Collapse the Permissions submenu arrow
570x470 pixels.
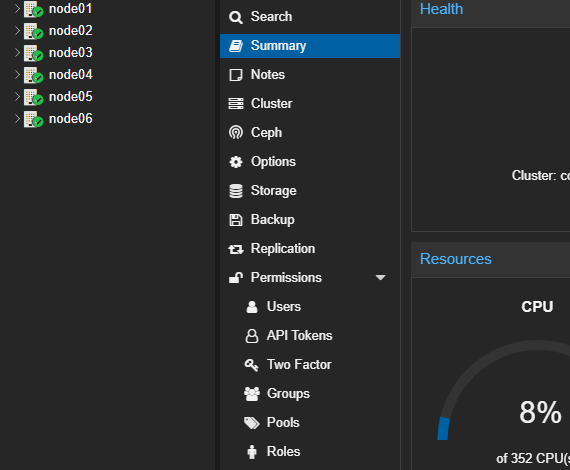click(x=380, y=278)
